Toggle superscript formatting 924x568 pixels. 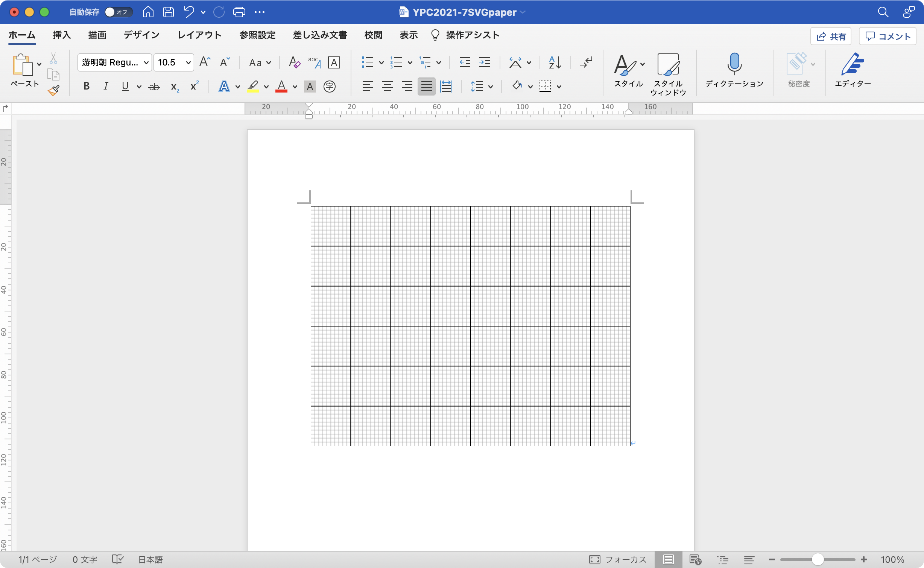click(x=195, y=86)
